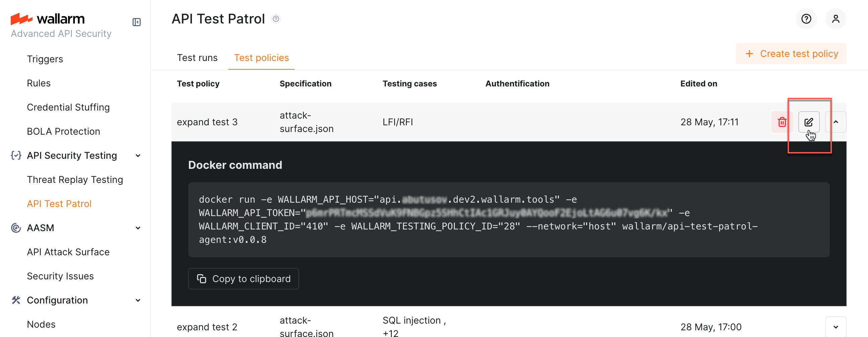The width and height of the screenshot is (868, 337).
Task: Expand the expand test 2 row
Action: click(x=836, y=327)
